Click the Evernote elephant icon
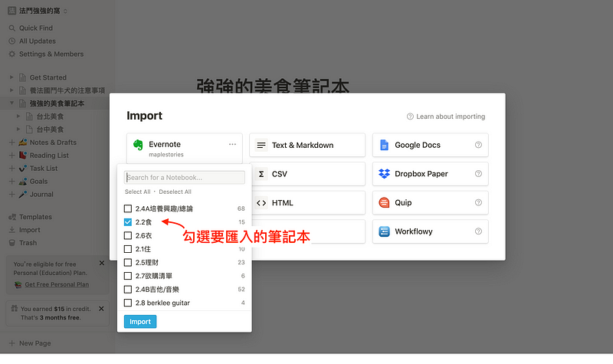 pyautogui.click(x=138, y=145)
